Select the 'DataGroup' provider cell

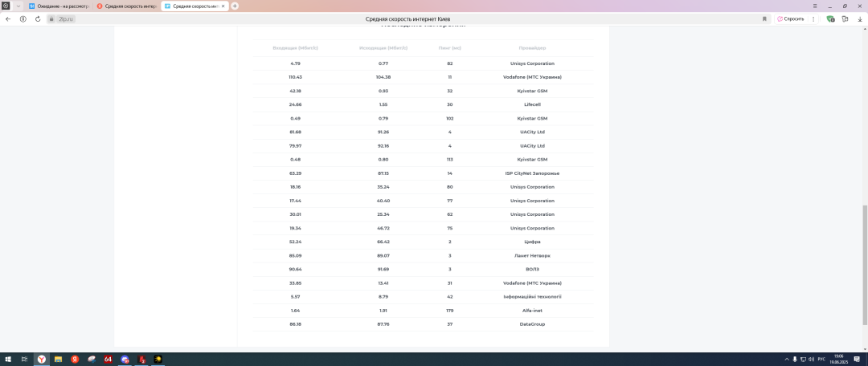coord(532,324)
